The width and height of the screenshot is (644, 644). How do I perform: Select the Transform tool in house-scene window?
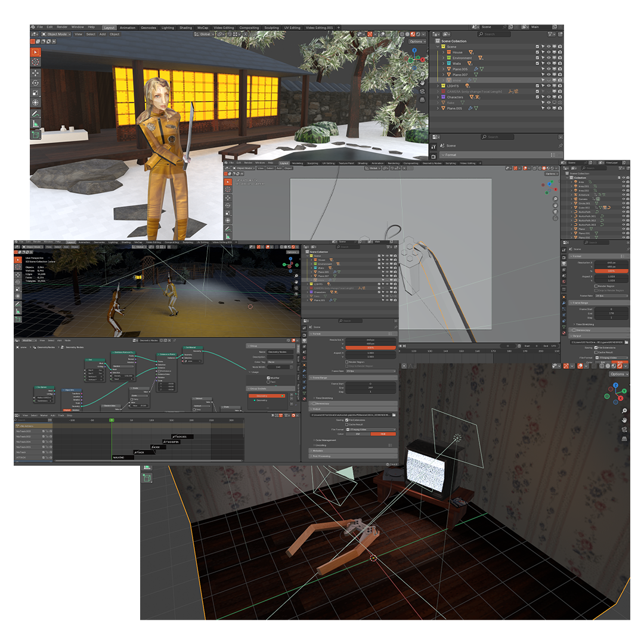[x=36, y=103]
